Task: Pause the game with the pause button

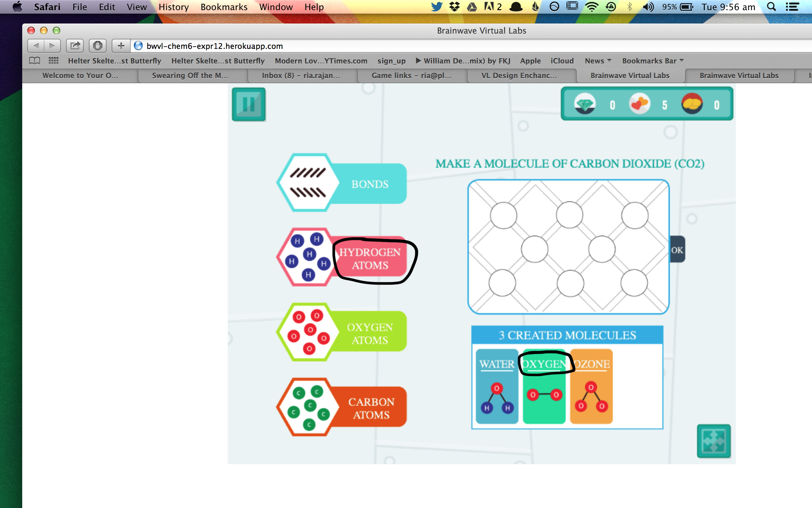Action: 249,104
